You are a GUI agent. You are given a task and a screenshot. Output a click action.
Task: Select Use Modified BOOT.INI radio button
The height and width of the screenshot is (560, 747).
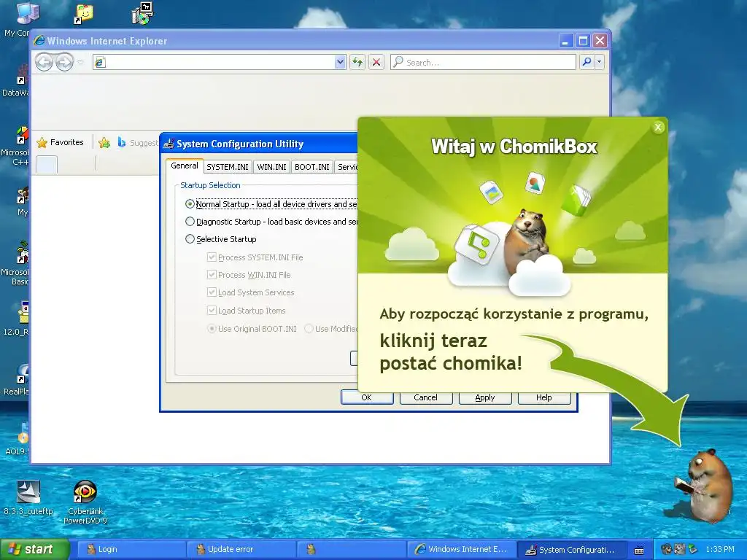309,329
